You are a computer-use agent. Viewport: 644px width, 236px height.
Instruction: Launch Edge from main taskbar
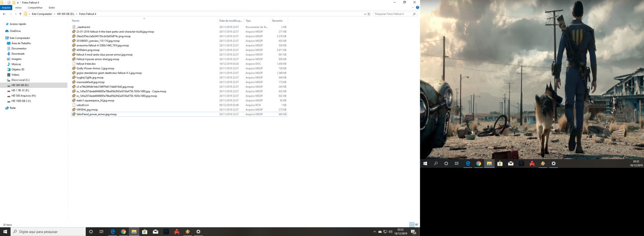point(113,232)
